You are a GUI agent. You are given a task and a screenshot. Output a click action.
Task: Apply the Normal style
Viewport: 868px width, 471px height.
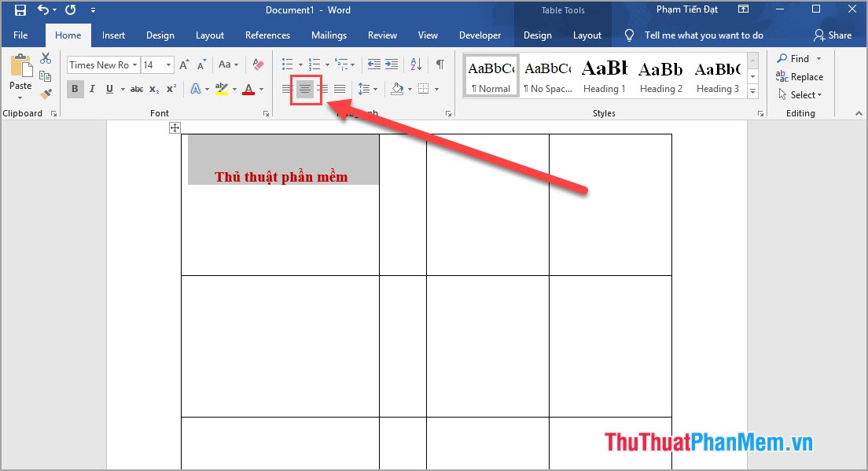pyautogui.click(x=491, y=75)
